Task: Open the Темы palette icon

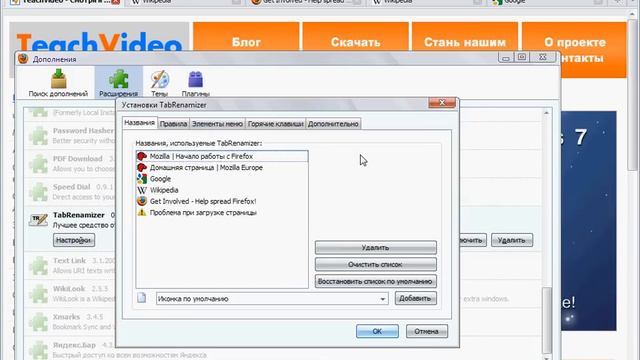Action: coord(160,79)
